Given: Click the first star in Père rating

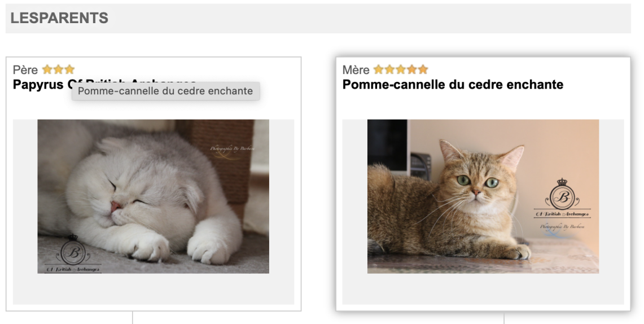Looking at the screenshot, I should tap(47, 69).
